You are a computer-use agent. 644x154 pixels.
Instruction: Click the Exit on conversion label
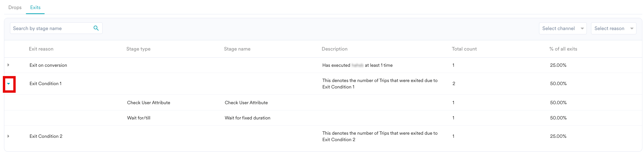[48, 65]
